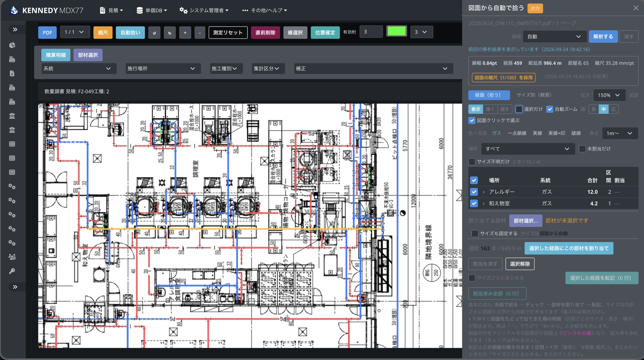Click the rotate counterclockwise toolbar button
This screenshot has height=360, width=644.
coord(154,32)
